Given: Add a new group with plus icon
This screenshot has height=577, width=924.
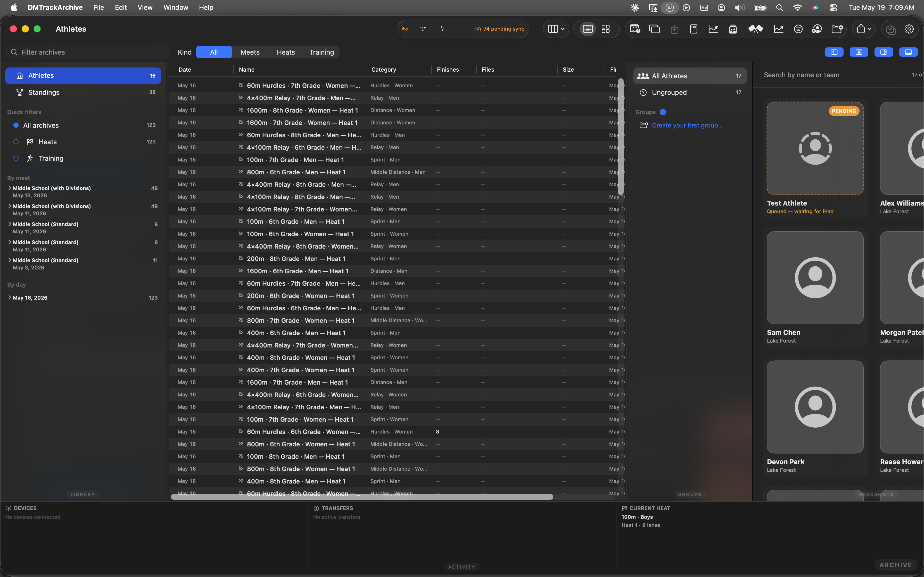Looking at the screenshot, I should (663, 112).
